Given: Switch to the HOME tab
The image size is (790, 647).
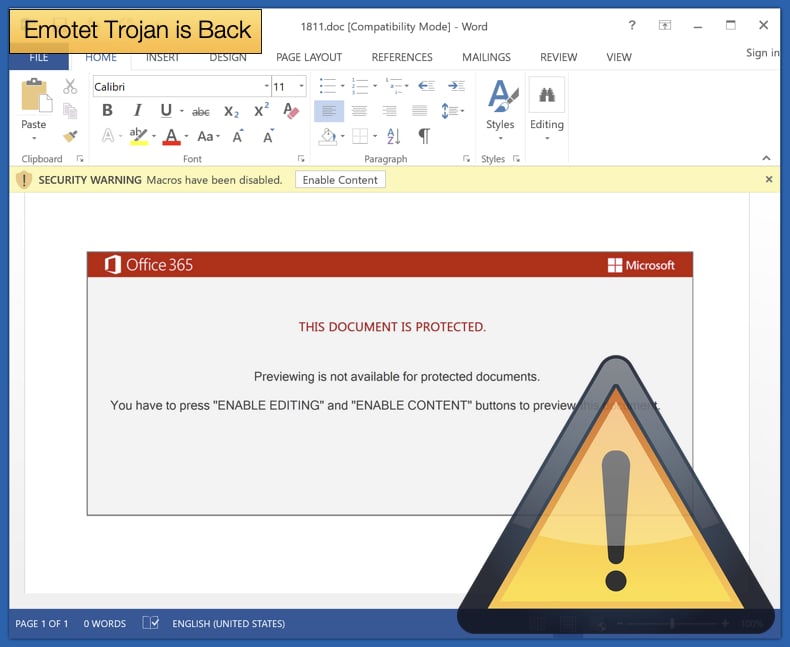Looking at the screenshot, I should 101,57.
